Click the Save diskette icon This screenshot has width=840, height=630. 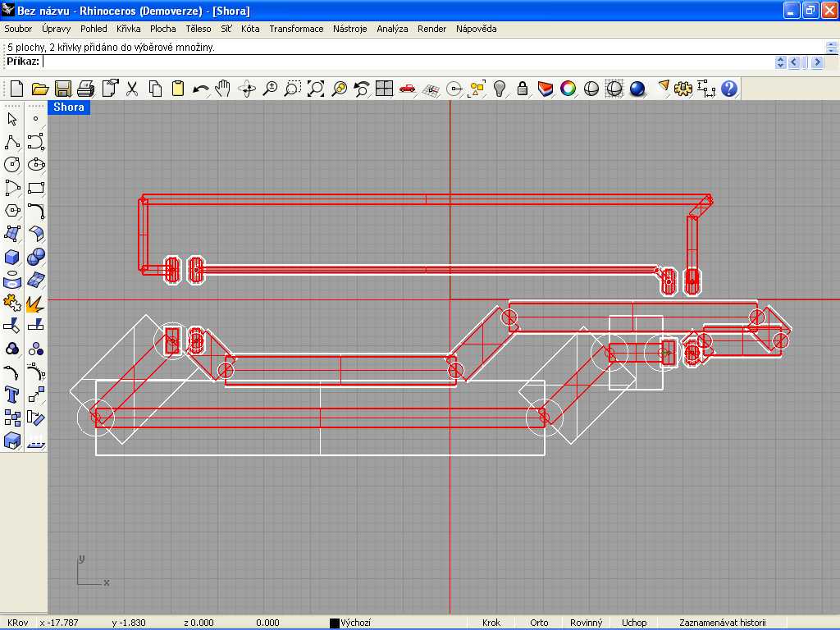click(x=63, y=89)
